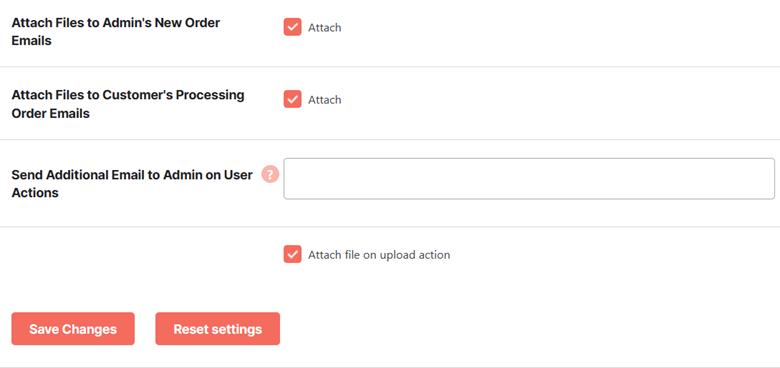780x368 pixels.
Task: Uncheck Attach for Customer's Processing Order Emails
Action: coord(292,99)
